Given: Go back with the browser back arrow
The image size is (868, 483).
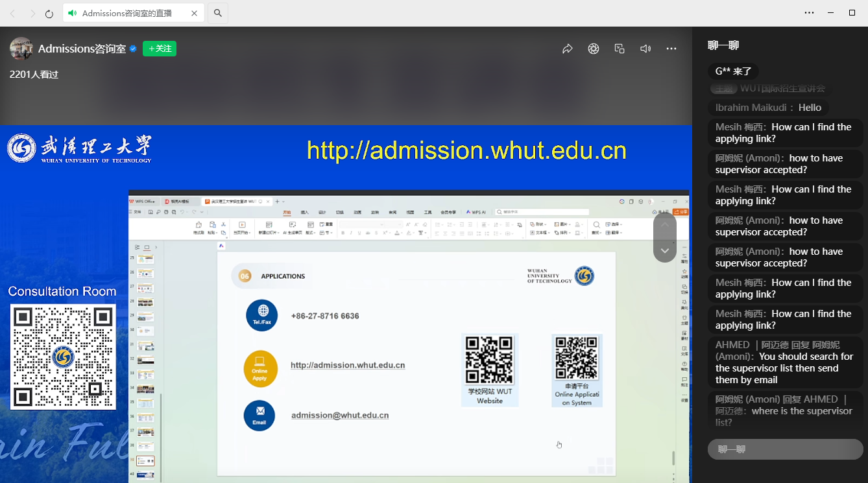Looking at the screenshot, I should coord(13,13).
